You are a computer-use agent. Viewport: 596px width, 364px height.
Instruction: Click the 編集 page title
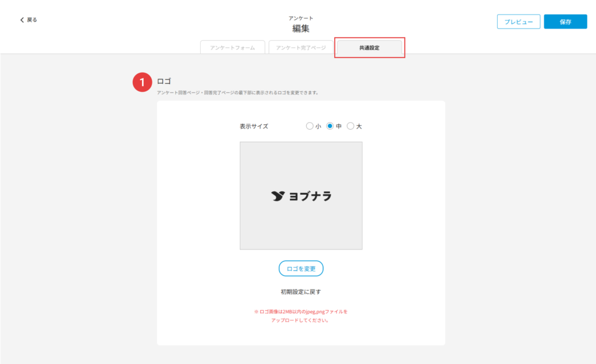pos(301,28)
